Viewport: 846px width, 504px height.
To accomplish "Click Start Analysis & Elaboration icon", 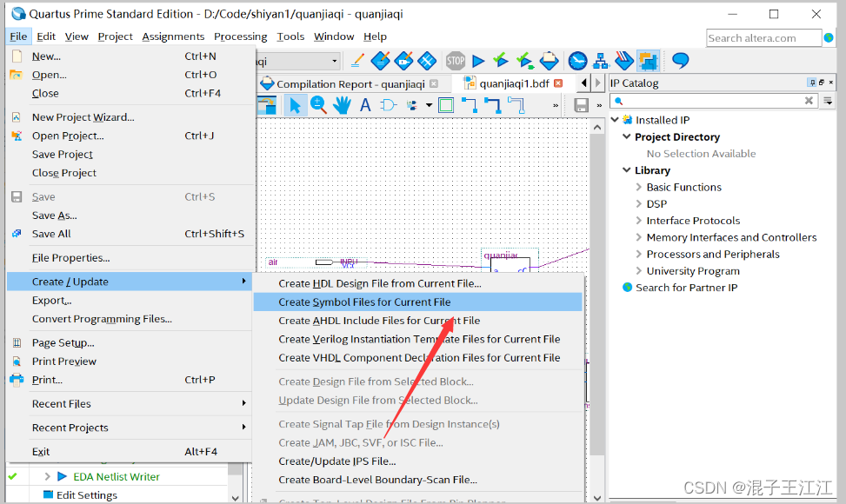I will pos(525,61).
